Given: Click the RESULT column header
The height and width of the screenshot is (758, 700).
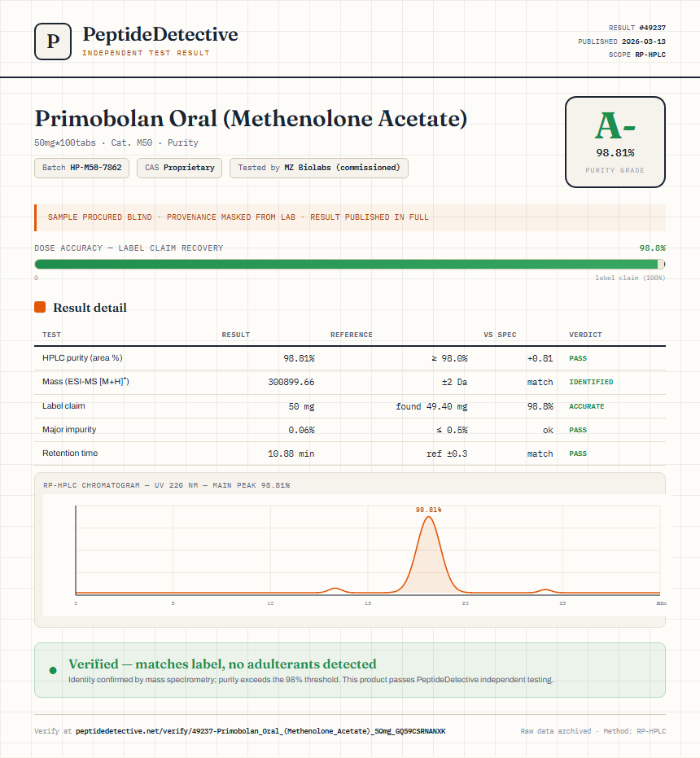Looking at the screenshot, I should [236, 335].
